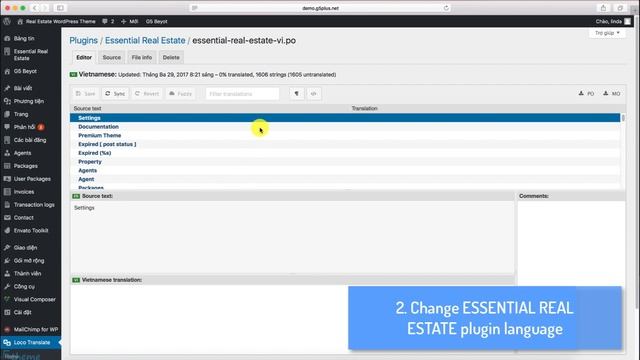This screenshot has height=360, width=640.
Task: Click the Essential Real Estate breadcrumb link
Action: pyautogui.click(x=145, y=40)
